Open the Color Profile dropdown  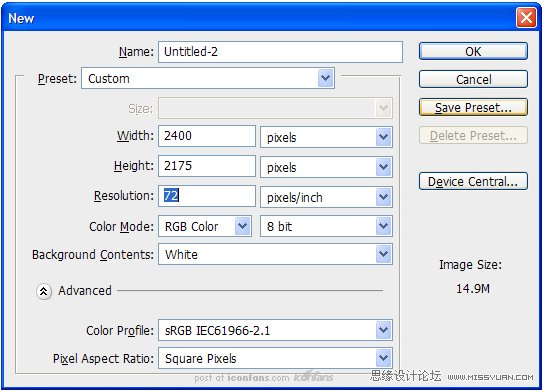(275, 330)
